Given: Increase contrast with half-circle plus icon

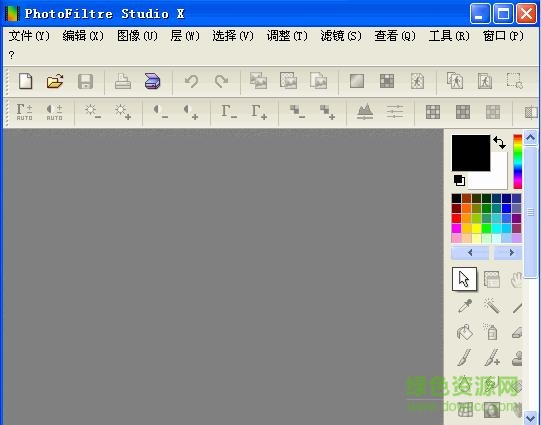Looking at the screenshot, I should (190, 112).
